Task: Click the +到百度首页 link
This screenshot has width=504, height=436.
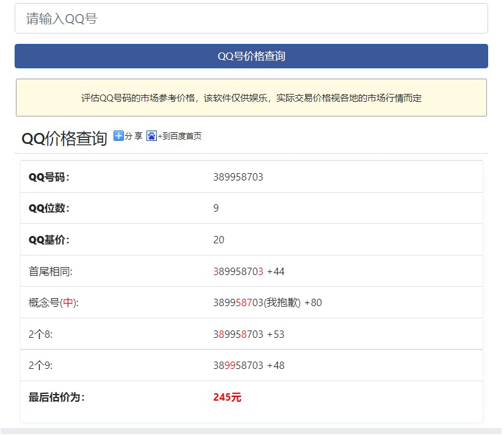Action: (x=179, y=136)
